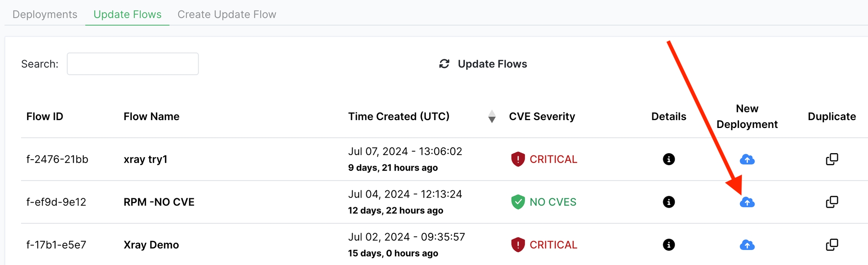Click the Flow Name column header

151,117
